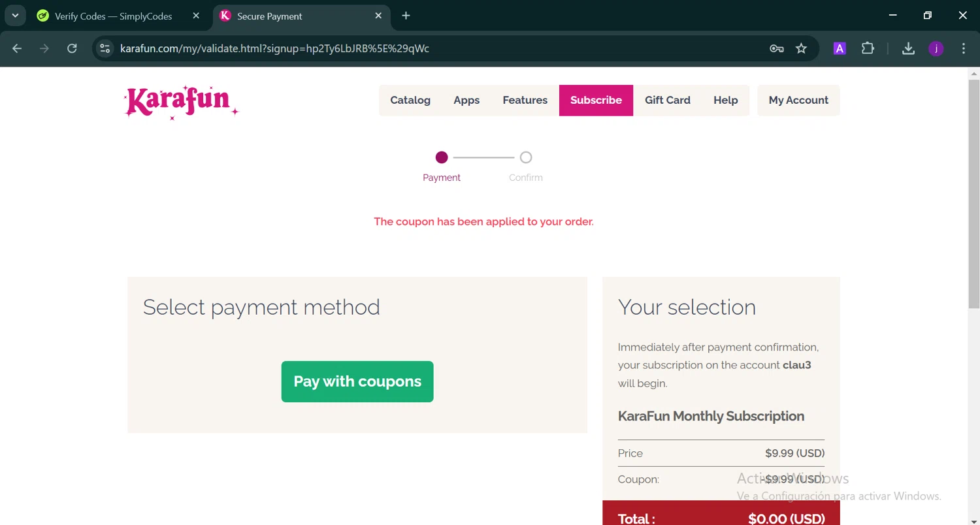Viewport: 980px width, 525px height.
Task: Open the Catalog menu item
Action: point(410,100)
